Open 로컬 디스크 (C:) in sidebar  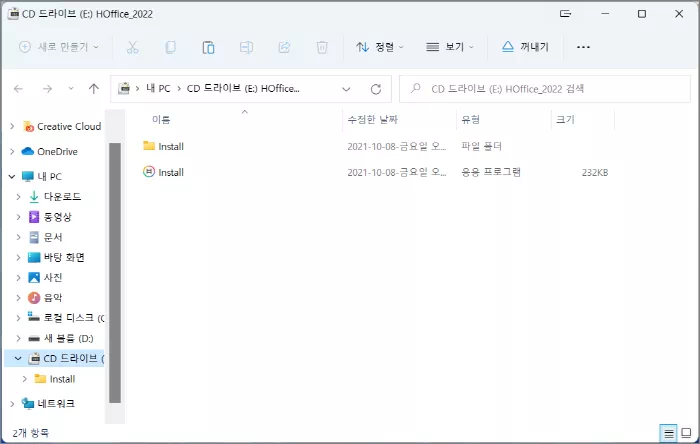coord(74,318)
